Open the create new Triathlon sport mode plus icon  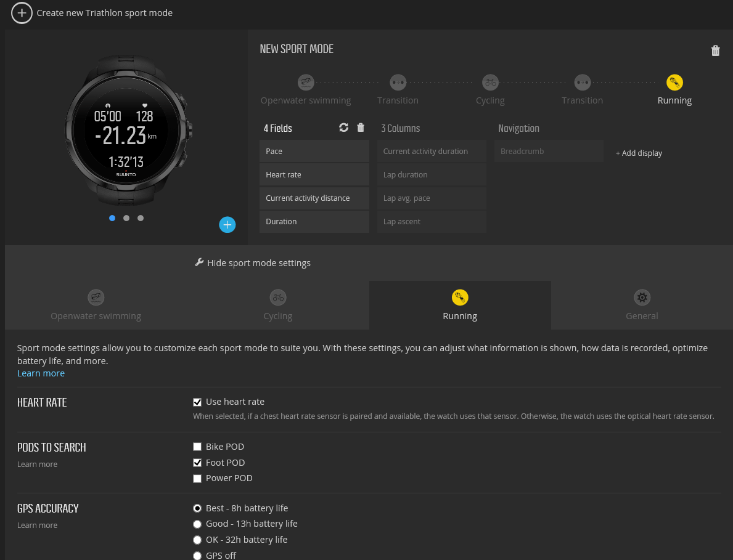[x=22, y=12]
